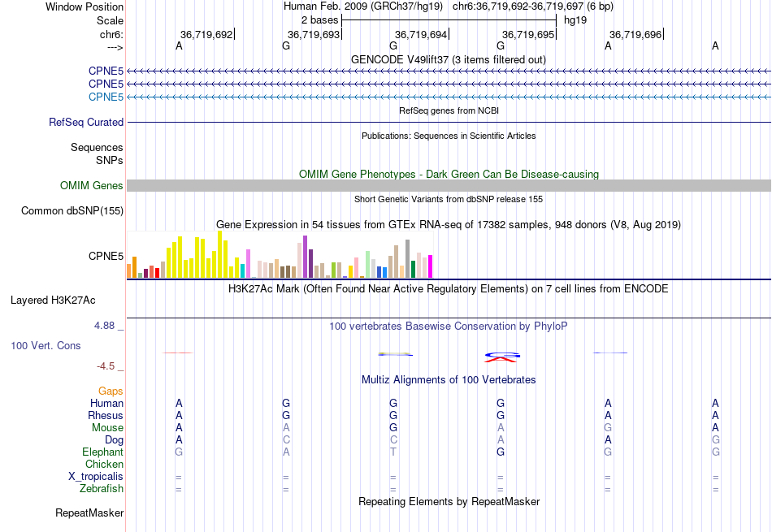Click the first CPNE5 GENCODE transcript label
Screen dimensions: 772x532
106,71
